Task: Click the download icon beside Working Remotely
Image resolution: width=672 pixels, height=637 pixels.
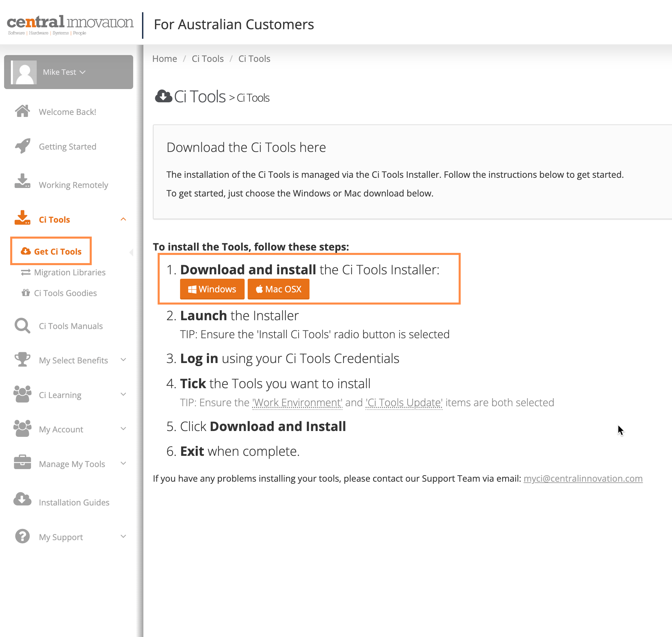Action: click(22, 181)
